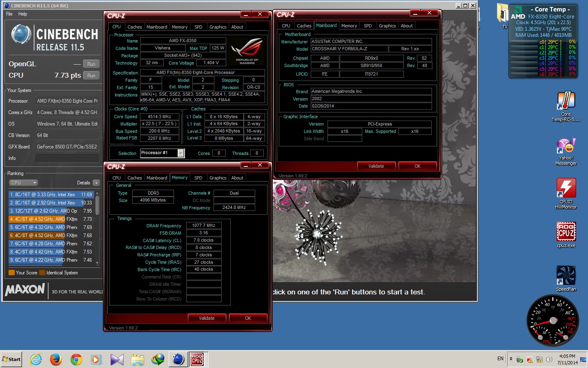
Task: Click the Cinebench logo sphere
Action: [21, 34]
